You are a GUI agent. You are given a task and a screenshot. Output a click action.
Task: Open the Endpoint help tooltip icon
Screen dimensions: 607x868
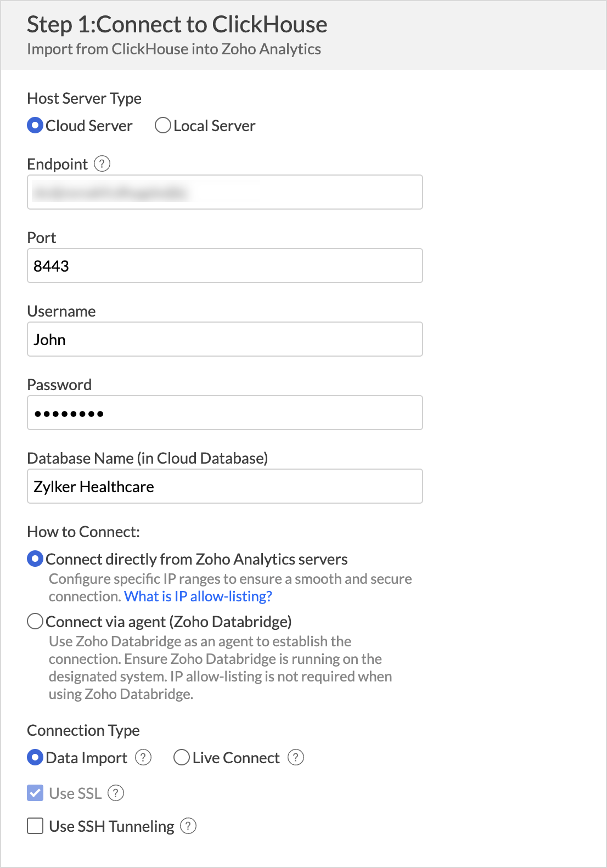pos(102,164)
